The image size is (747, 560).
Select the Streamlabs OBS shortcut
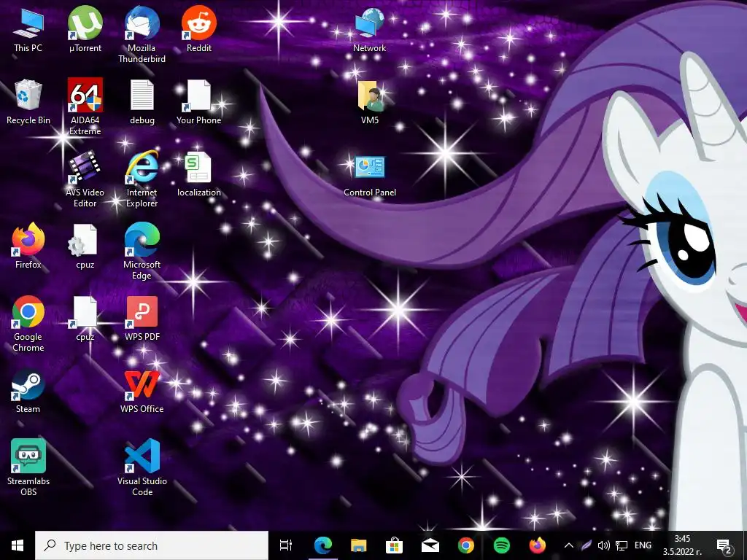[28, 467]
